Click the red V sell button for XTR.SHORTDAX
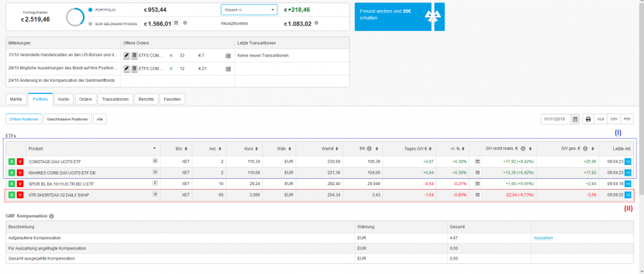The width and height of the screenshot is (644, 274). 19,195
